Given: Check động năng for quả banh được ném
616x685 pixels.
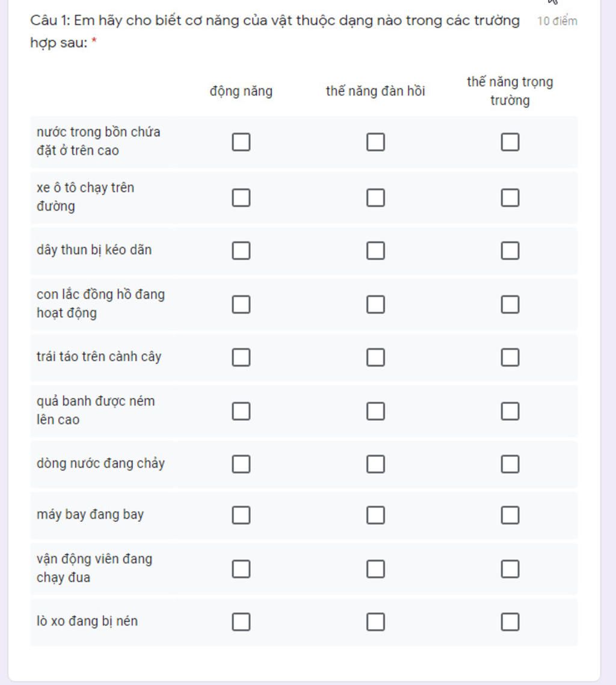Looking at the screenshot, I should coord(241,411).
